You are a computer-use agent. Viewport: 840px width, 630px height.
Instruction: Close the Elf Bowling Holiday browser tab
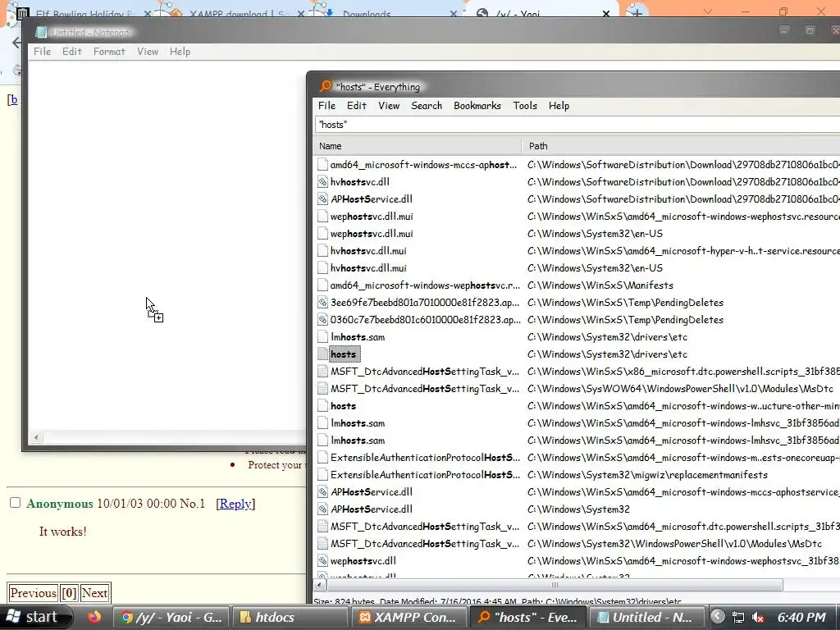[x=148, y=13]
